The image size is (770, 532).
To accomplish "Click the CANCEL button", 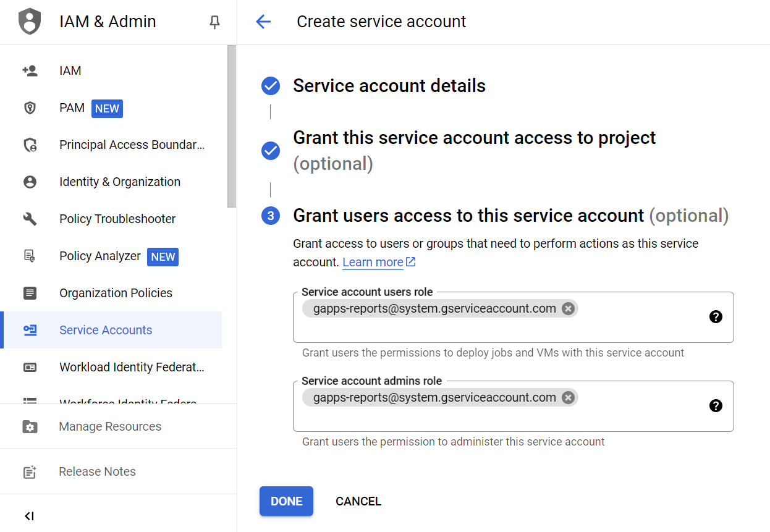I will click(x=358, y=501).
